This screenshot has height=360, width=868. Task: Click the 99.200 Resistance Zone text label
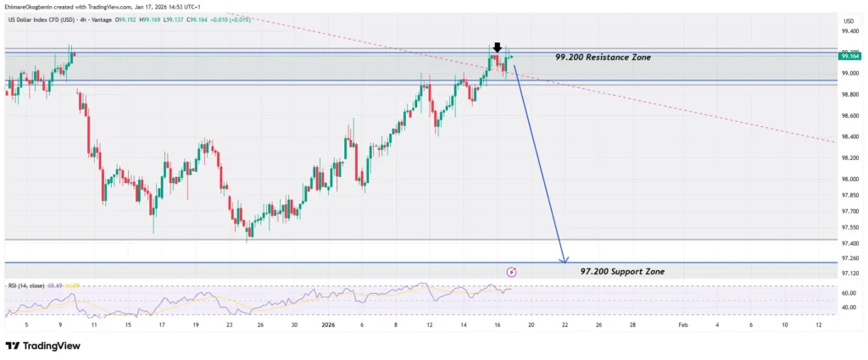(603, 57)
